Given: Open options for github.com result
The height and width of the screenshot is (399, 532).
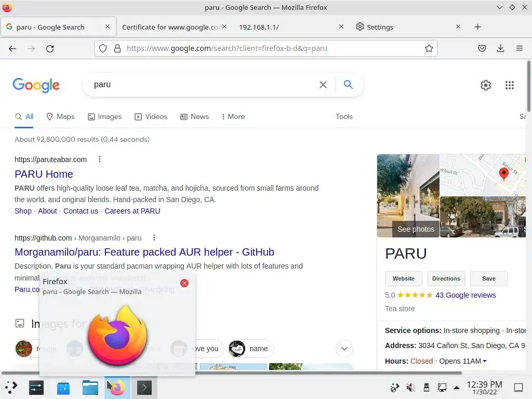Looking at the screenshot, I should [x=154, y=237].
